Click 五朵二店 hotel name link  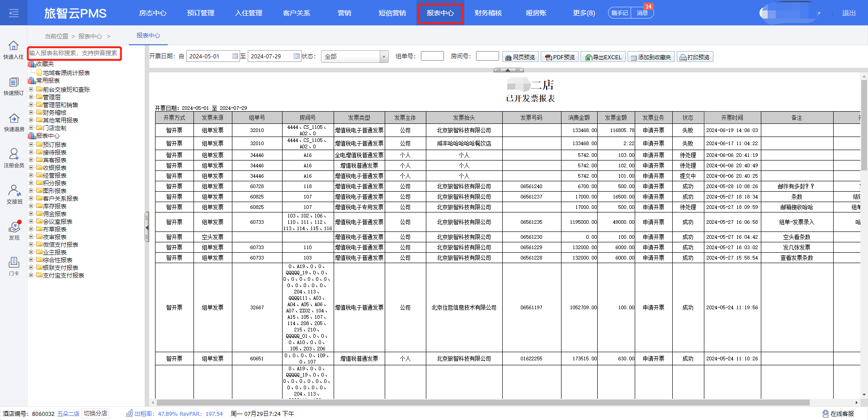68,414
